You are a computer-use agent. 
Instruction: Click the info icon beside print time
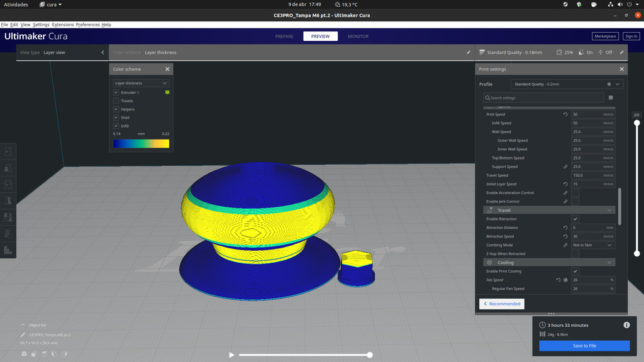(626, 325)
